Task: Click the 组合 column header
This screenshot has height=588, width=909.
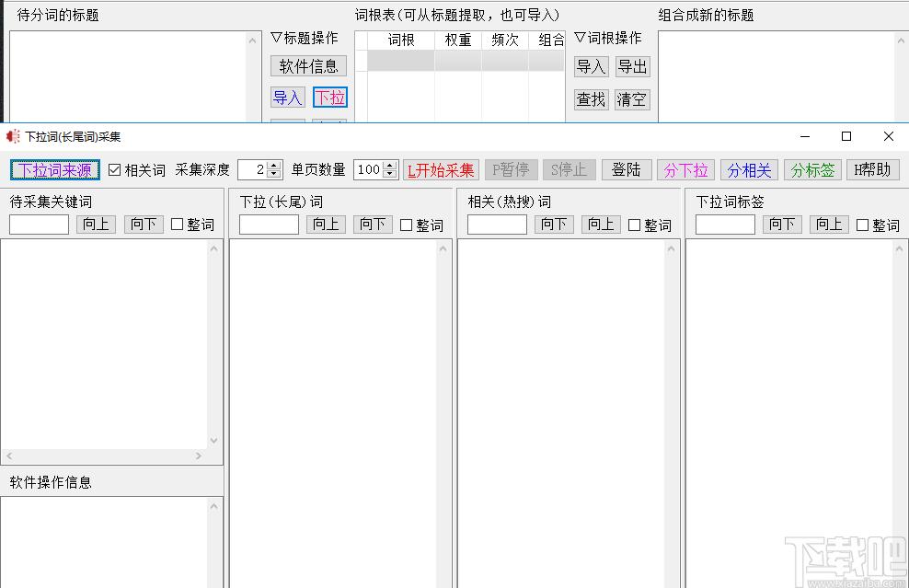Action: pyautogui.click(x=547, y=40)
